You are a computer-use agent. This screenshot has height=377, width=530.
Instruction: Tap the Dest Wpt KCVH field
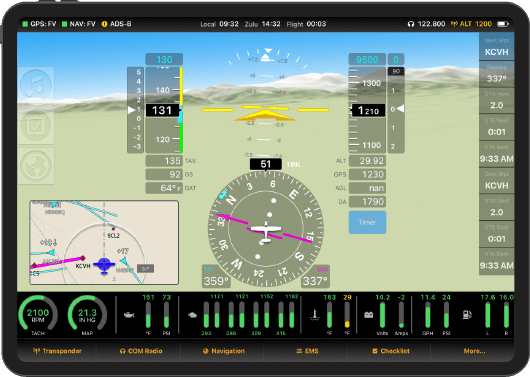pyautogui.click(x=497, y=181)
